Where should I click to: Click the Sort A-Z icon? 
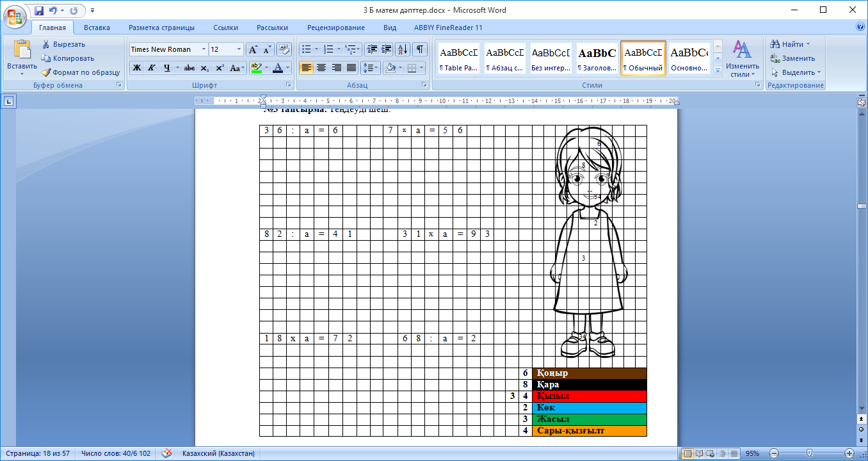point(403,49)
